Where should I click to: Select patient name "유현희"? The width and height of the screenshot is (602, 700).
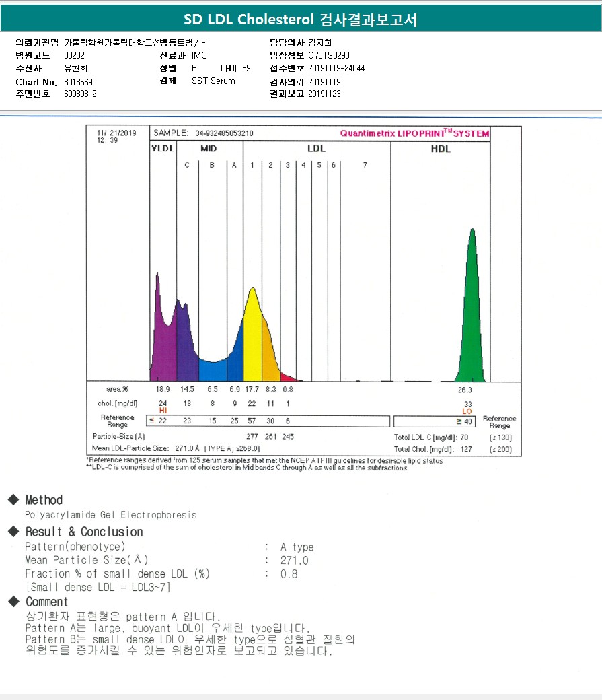(x=76, y=68)
